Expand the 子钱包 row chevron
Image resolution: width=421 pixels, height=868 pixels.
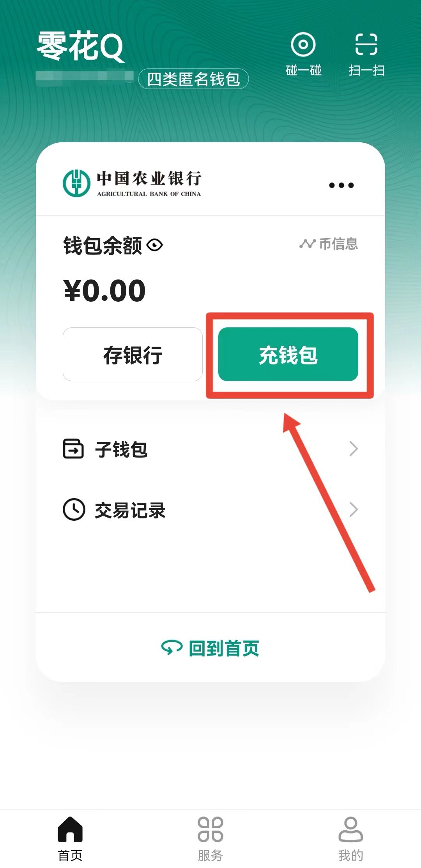coord(353,449)
